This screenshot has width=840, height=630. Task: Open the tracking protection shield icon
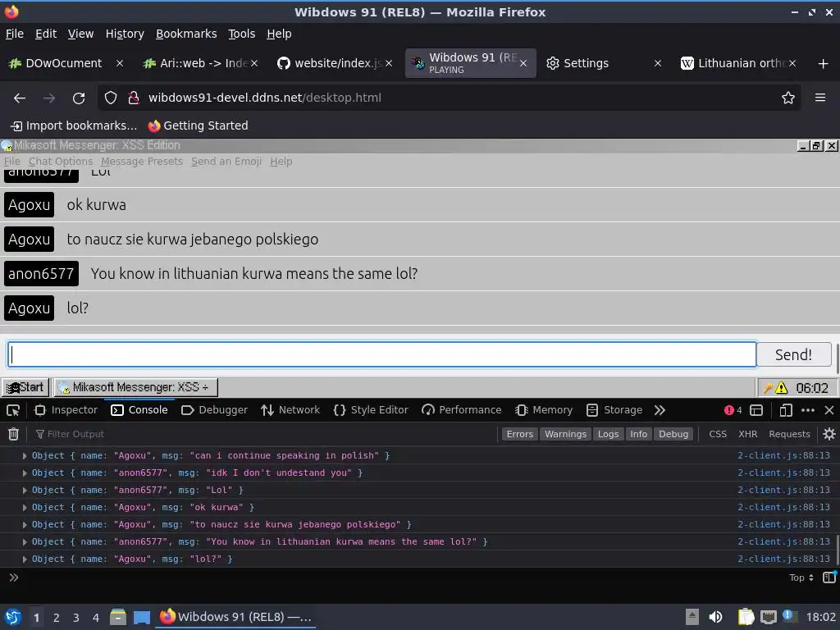(111, 98)
